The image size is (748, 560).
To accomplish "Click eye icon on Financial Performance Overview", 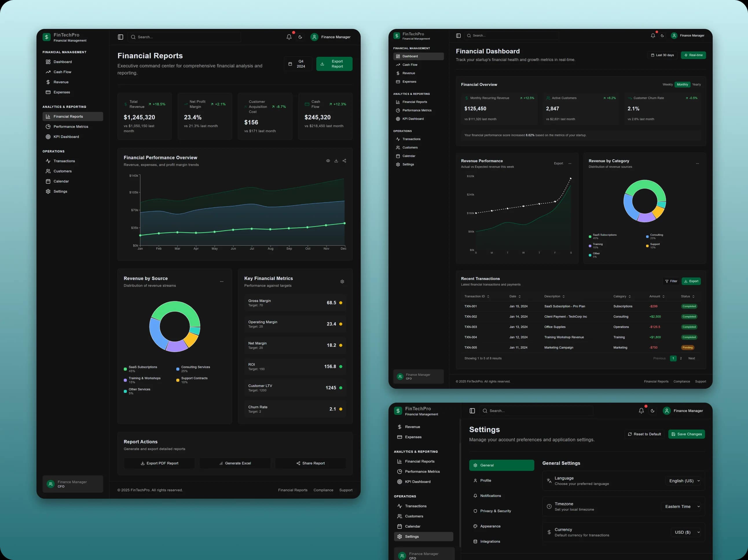I will click(x=328, y=161).
